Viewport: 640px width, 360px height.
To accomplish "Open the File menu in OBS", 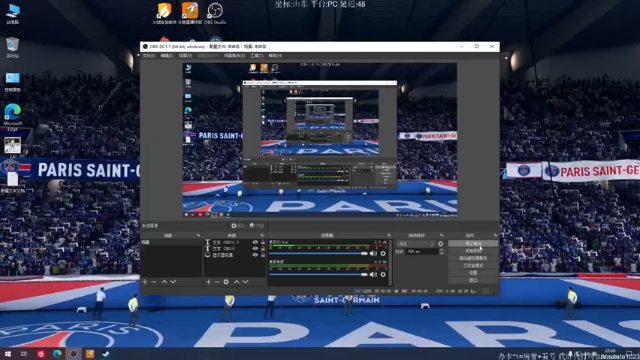I will click(x=149, y=56).
